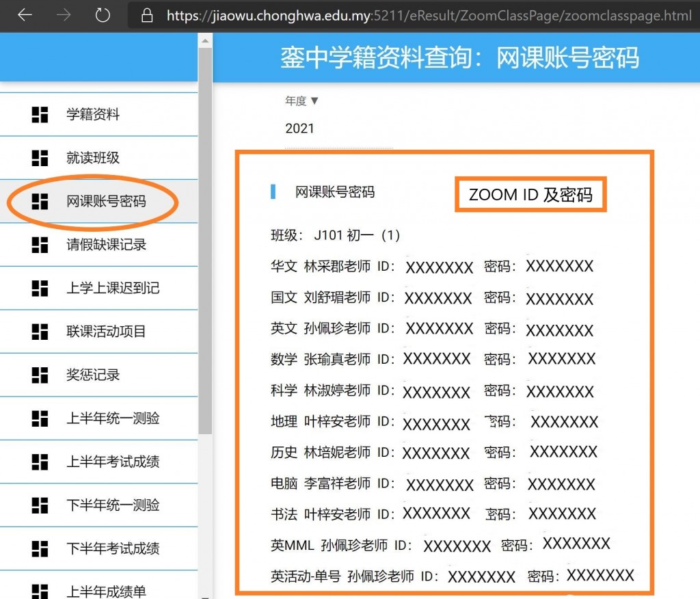Viewport: 700px width, 599px height.
Task: Click 电脑 李富祥老师 row
Action: (x=433, y=483)
